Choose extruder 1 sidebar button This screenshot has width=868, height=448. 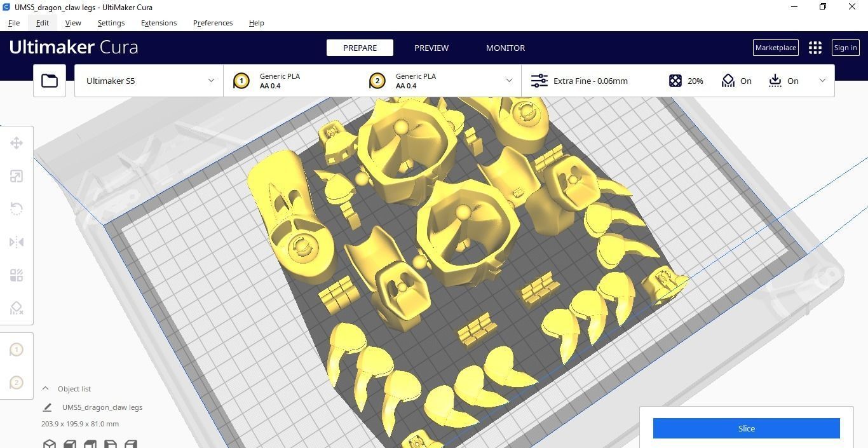17,350
